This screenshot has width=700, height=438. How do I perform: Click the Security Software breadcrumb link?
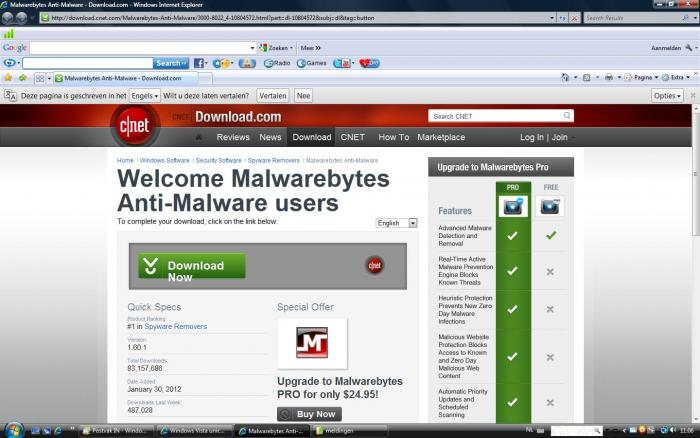point(218,160)
